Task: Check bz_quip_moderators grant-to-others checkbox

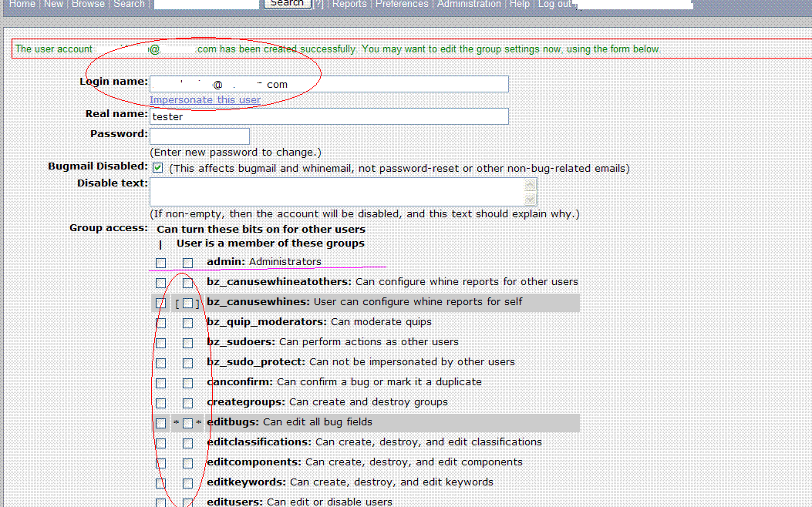Action: click(160, 324)
